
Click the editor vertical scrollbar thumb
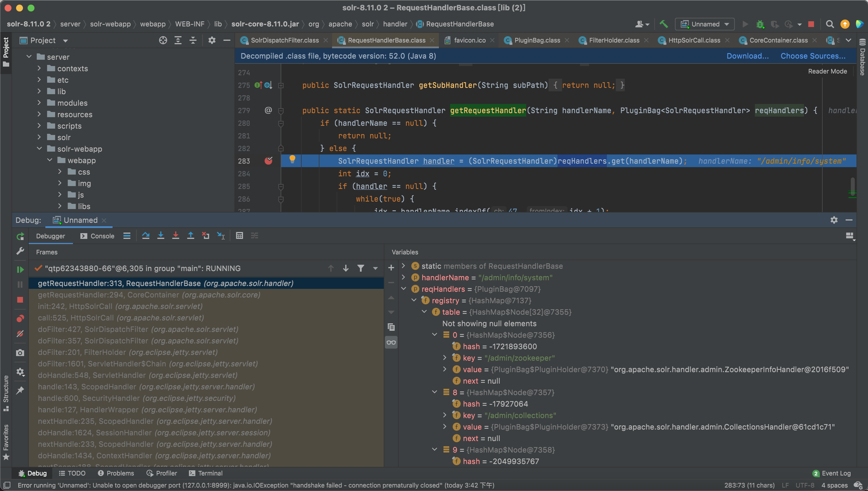852,186
